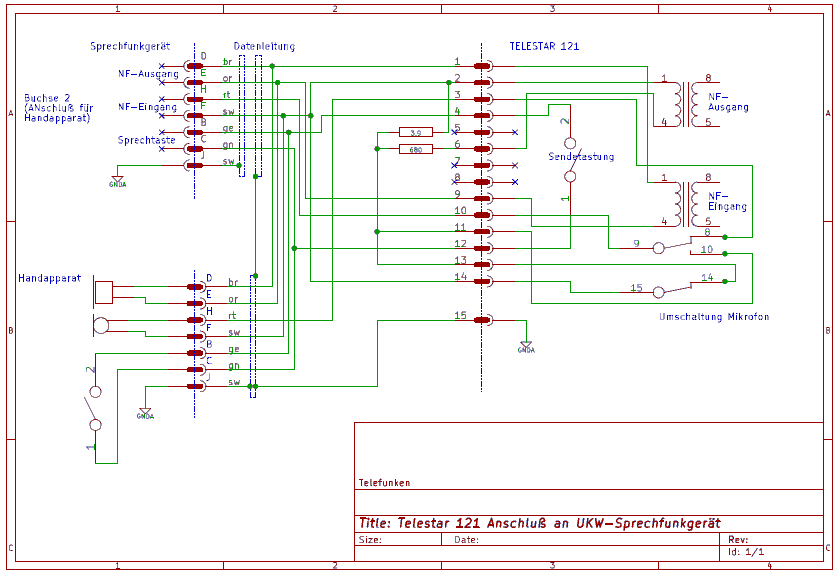The width and height of the screenshot is (840, 577).
Task: Click pin 2 pad on TELESTAR connector
Action: (x=482, y=83)
